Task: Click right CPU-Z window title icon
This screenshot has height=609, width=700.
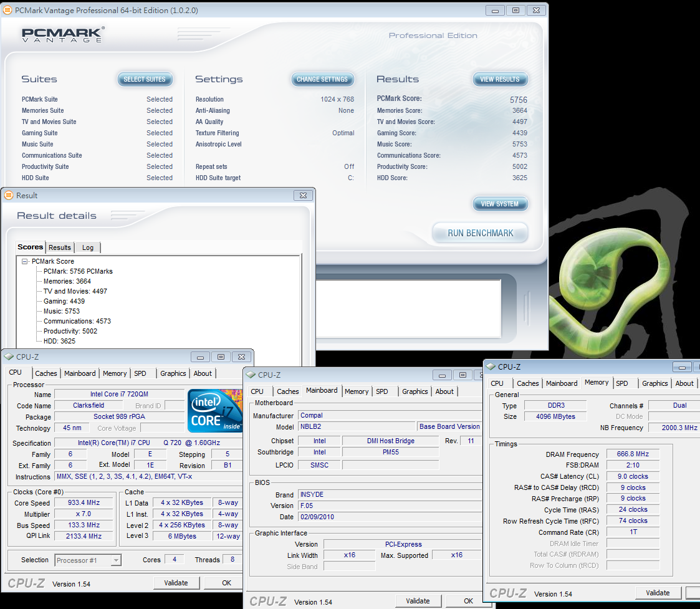Action: point(491,367)
